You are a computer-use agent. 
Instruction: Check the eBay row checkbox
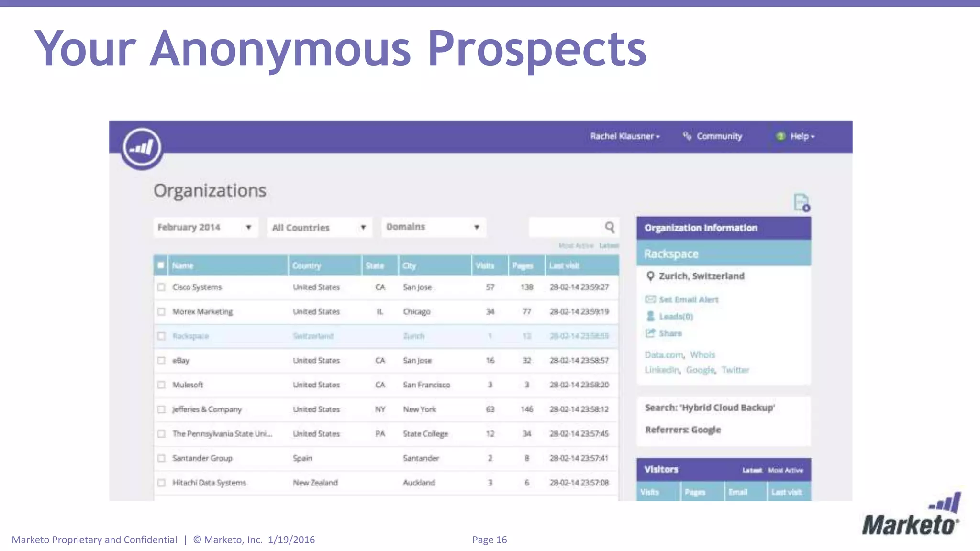pos(161,361)
